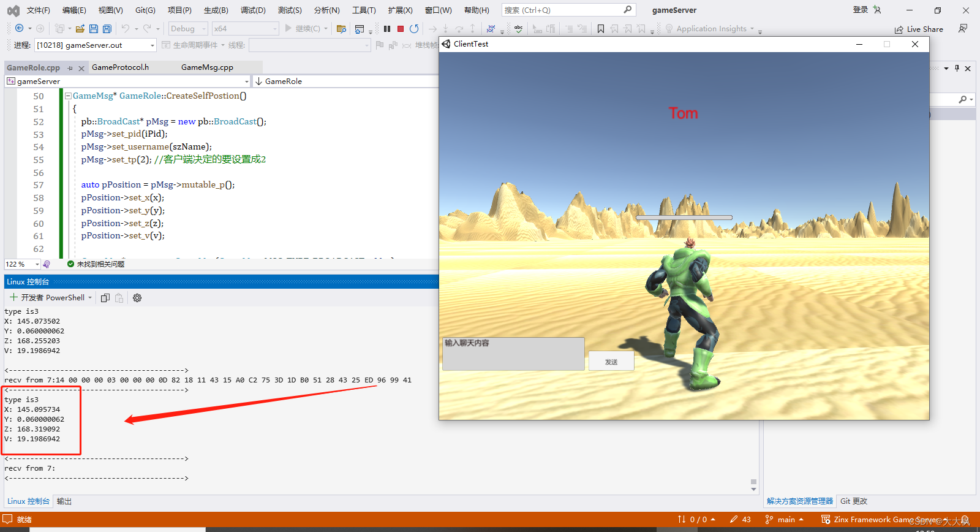
Task: Click the Zinx Framework Game Server repository status item
Action: point(885,520)
